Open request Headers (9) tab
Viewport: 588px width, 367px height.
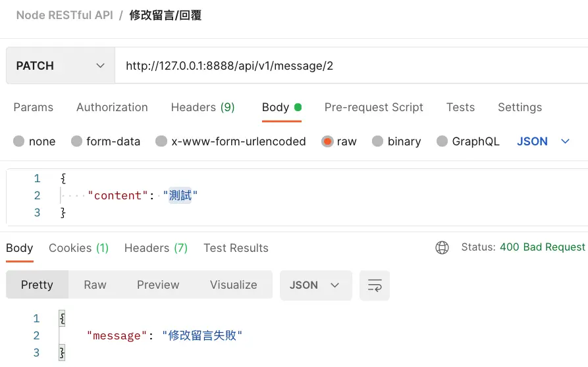(x=203, y=107)
